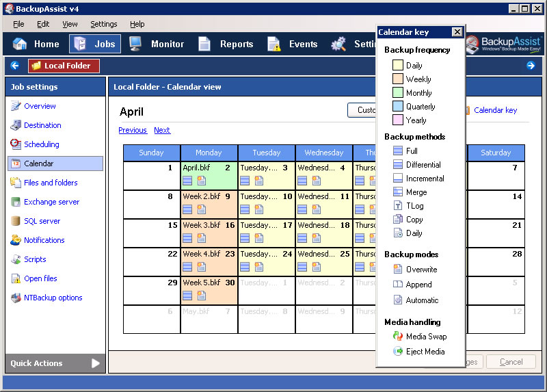Select Saturday April 28 calendar cell
The height and width of the screenshot is (392, 547).
point(495,262)
